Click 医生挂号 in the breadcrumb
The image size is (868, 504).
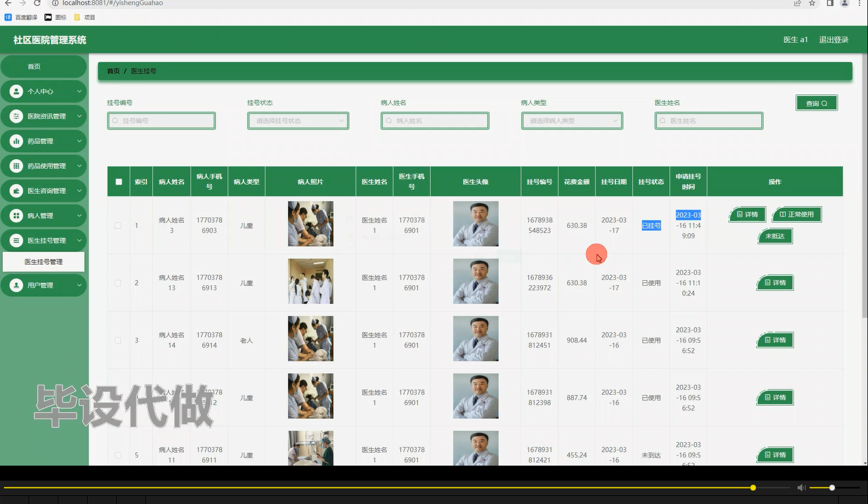point(144,71)
